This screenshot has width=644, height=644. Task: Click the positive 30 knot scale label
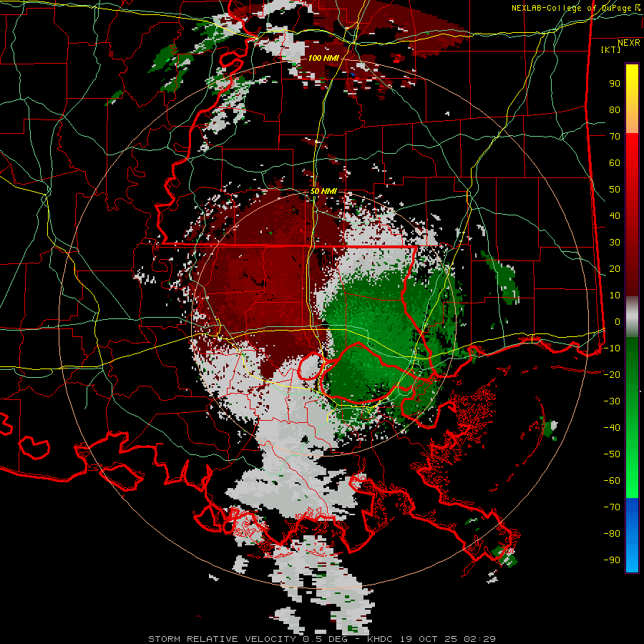coord(615,243)
